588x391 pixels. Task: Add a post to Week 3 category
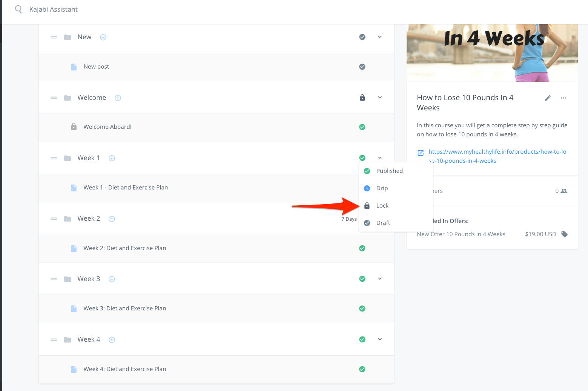click(112, 279)
